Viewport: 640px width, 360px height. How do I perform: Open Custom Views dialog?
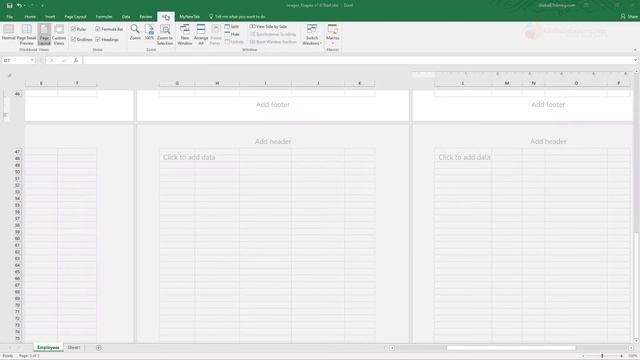[x=59, y=34]
